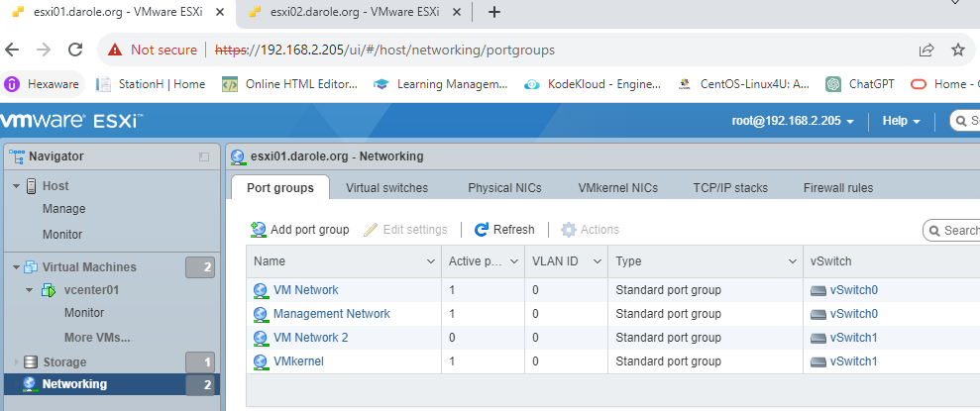Open the Name column dropdown arrow
Screen dimensions: 980x411
coord(431,261)
